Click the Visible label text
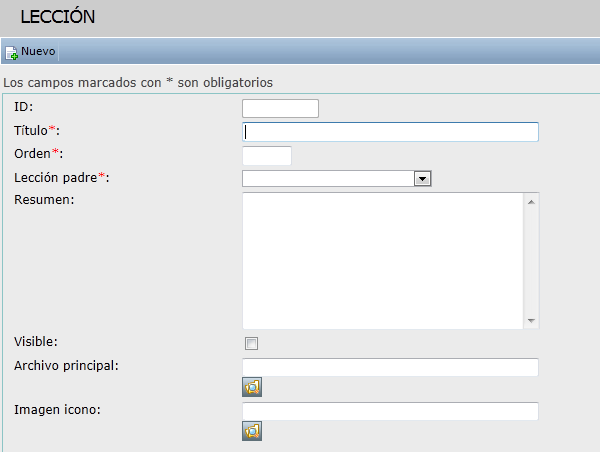This screenshot has width=600, height=452. coord(36,341)
